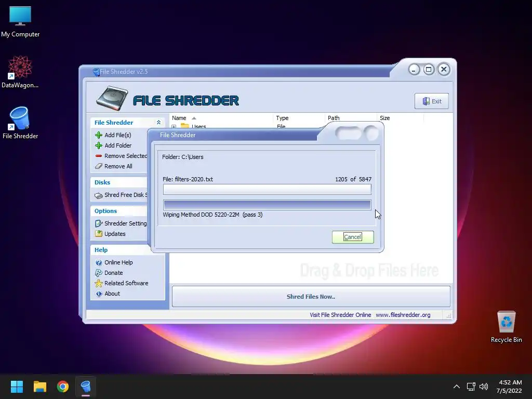Click the Shred Files Now button
The width and height of the screenshot is (532, 399).
pyautogui.click(x=311, y=297)
